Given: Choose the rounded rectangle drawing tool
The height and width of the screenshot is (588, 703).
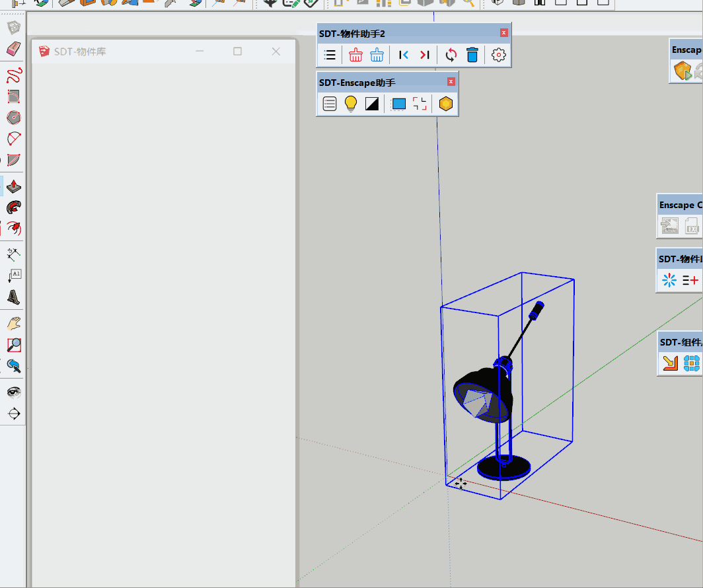Looking at the screenshot, I should pos(13,96).
